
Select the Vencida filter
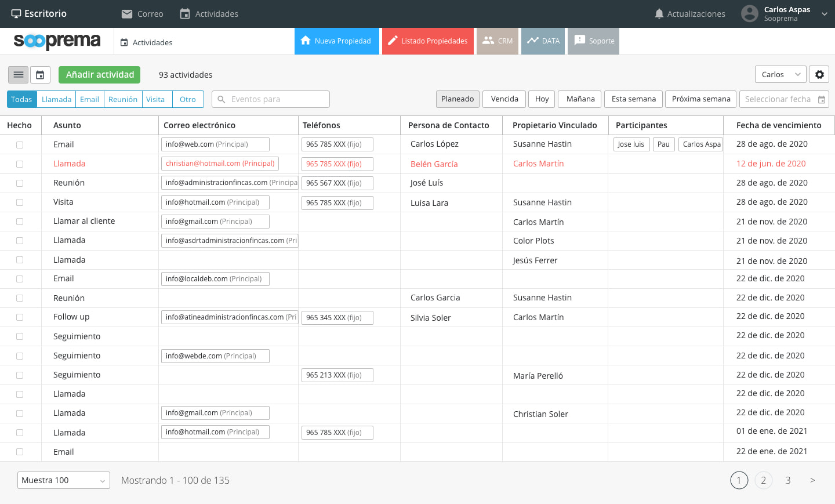coord(504,99)
